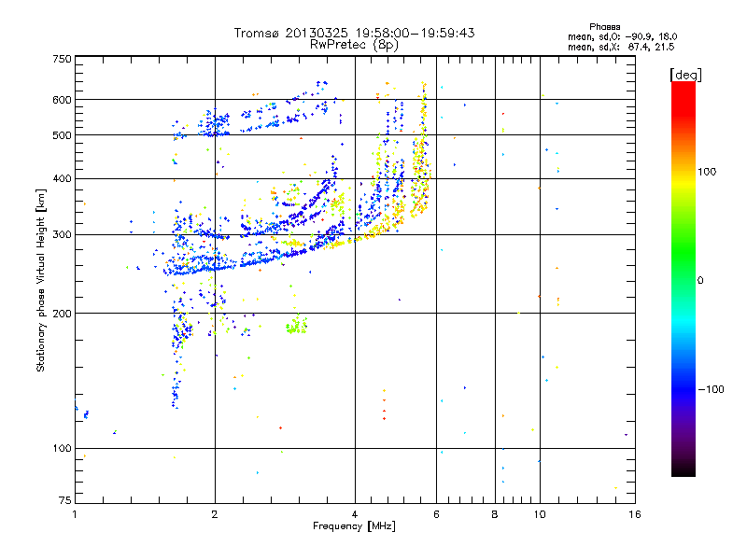Click the y-axis tick label '400'
Image resolution: width=747 pixels, height=560 pixels.
tap(62, 178)
